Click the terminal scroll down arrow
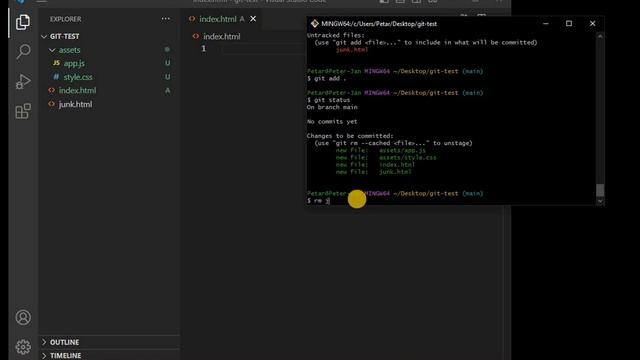The height and width of the screenshot is (360, 640). (600, 201)
